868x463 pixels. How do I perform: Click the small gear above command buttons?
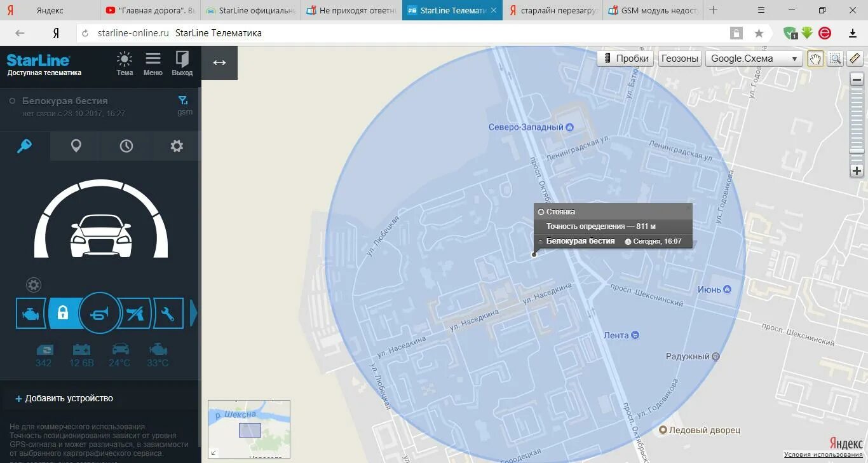[33, 285]
